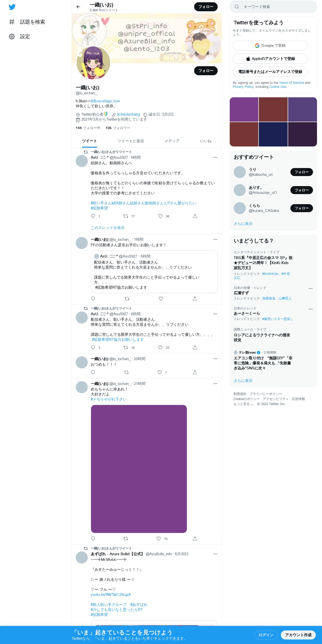The width and height of the screenshot is (322, 644).
Task: Retweet the tweet with 18 retweets
Action: point(126,347)
